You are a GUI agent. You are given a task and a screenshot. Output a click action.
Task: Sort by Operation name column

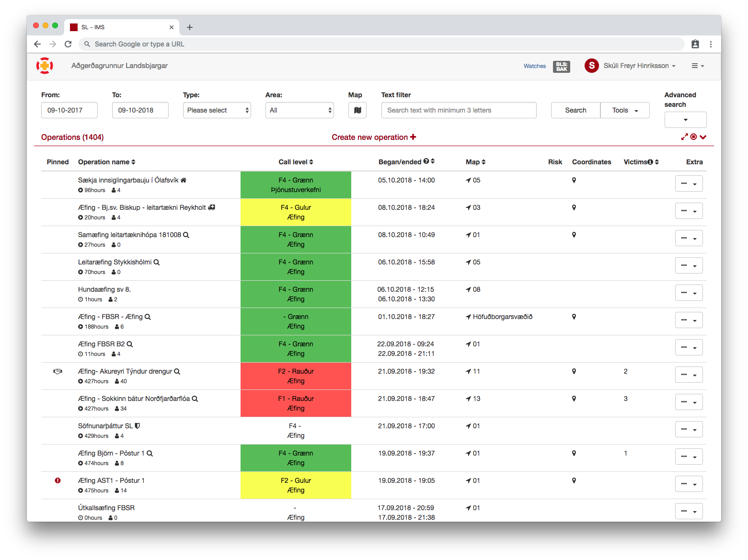[x=106, y=162]
